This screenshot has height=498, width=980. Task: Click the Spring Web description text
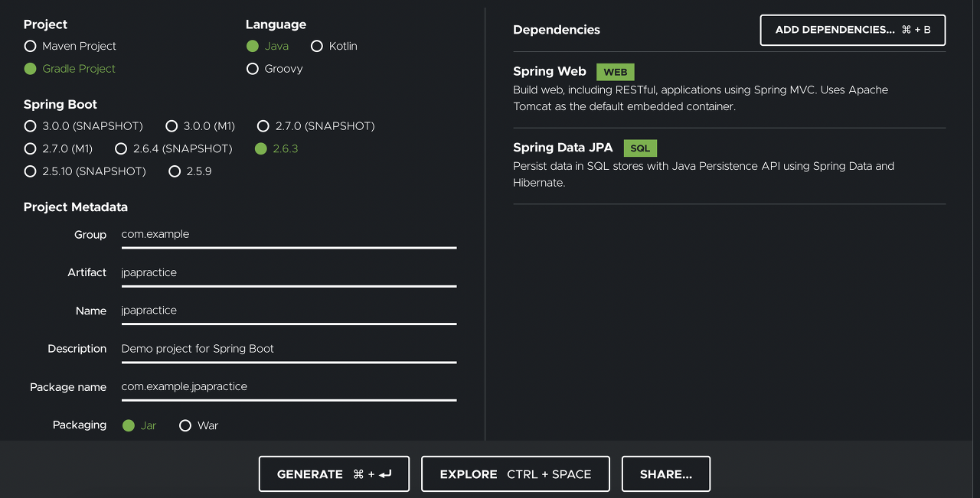click(701, 98)
